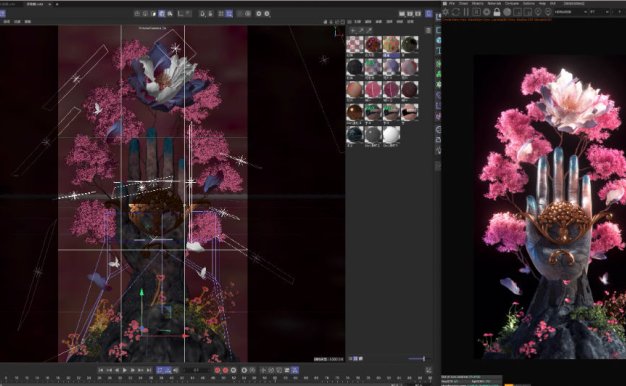Viewport: 626px width, 386px height.
Task: Select the white material sphere
Action: [391, 135]
